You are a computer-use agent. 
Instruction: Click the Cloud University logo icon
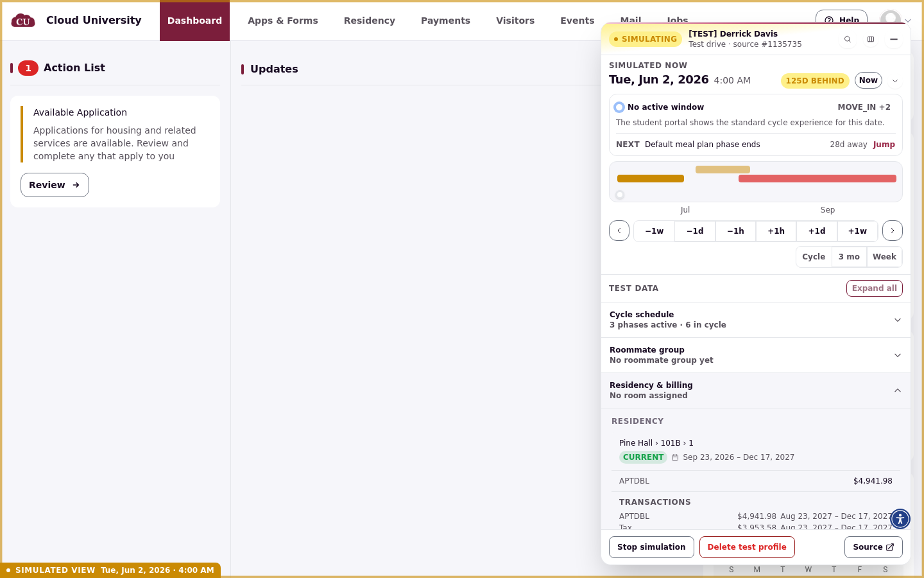coord(23,21)
